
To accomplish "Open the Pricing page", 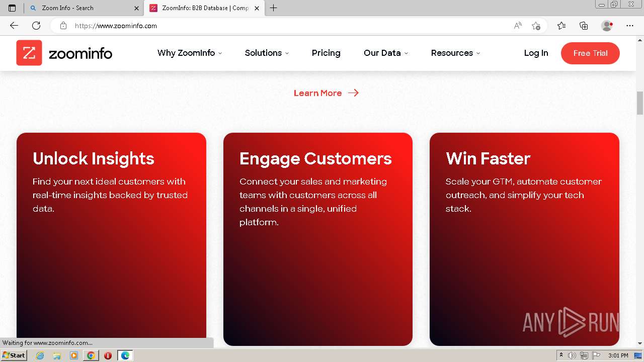I will click(x=326, y=53).
